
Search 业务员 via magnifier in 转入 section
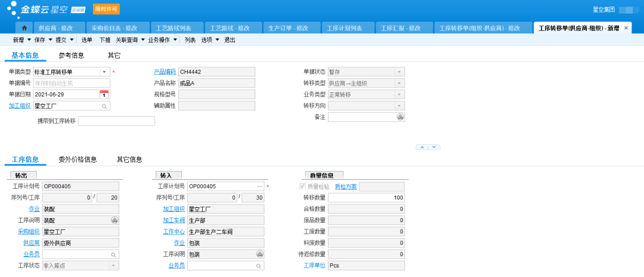(x=258, y=266)
